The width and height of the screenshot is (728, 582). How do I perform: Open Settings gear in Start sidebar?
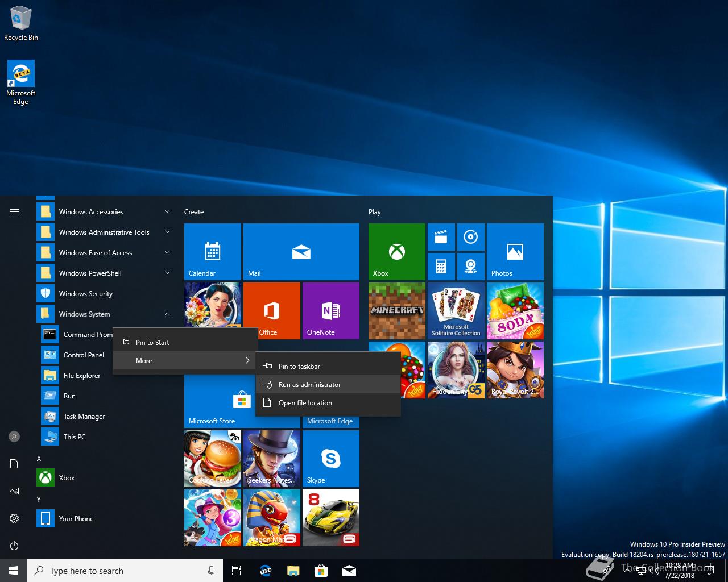[x=14, y=518]
